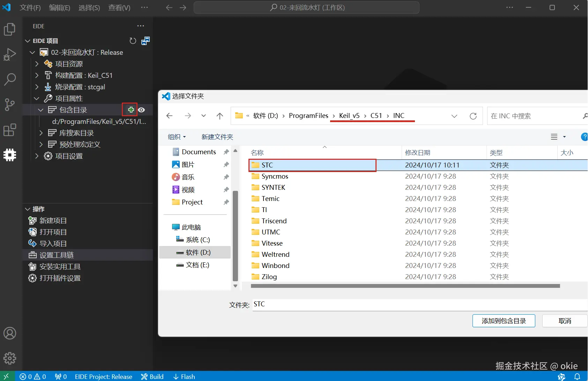Open the 编辑(E) menu
This screenshot has height=381, width=588.
[x=60, y=7]
